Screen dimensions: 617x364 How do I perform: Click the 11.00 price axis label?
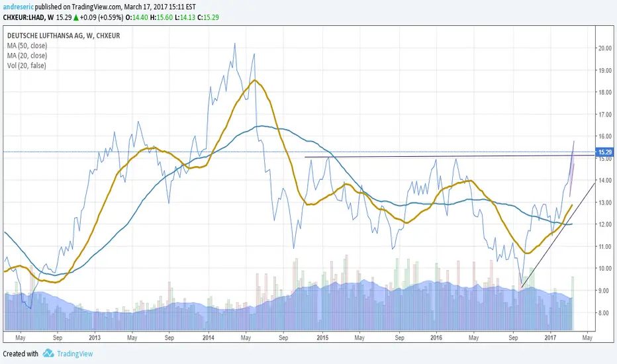(x=605, y=246)
